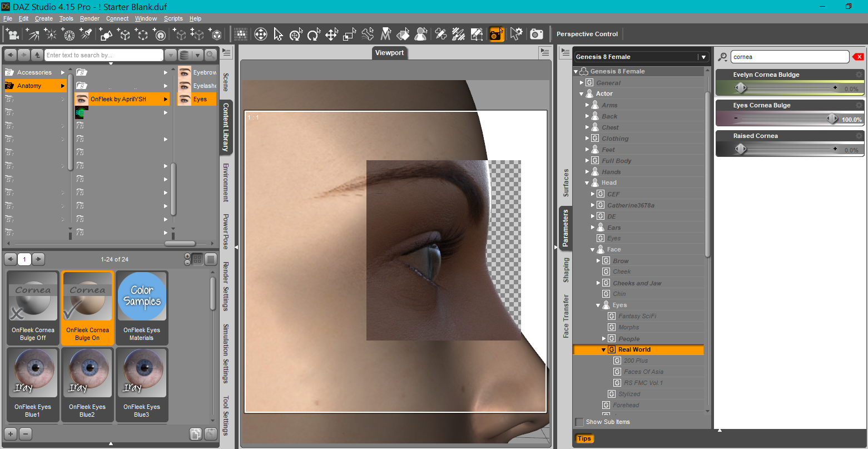Clear the cornea filter with red X
The height and width of the screenshot is (449, 868).
[x=858, y=57]
